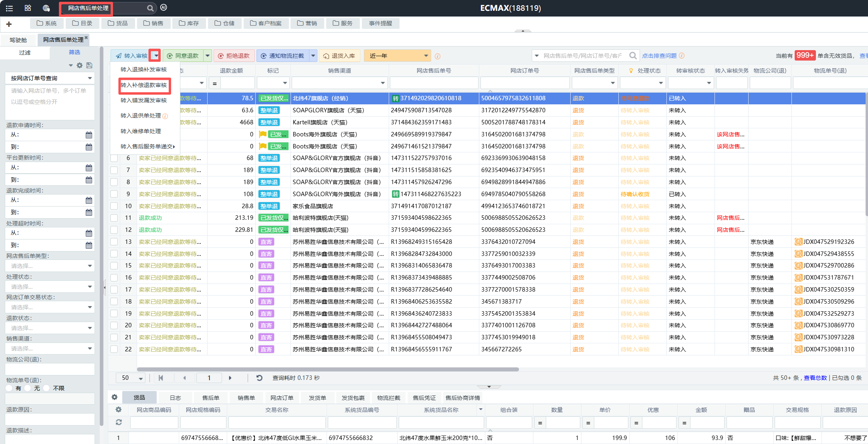868x444 pixels.
Task: Click the plus add-tab icon
Action: coord(9,24)
